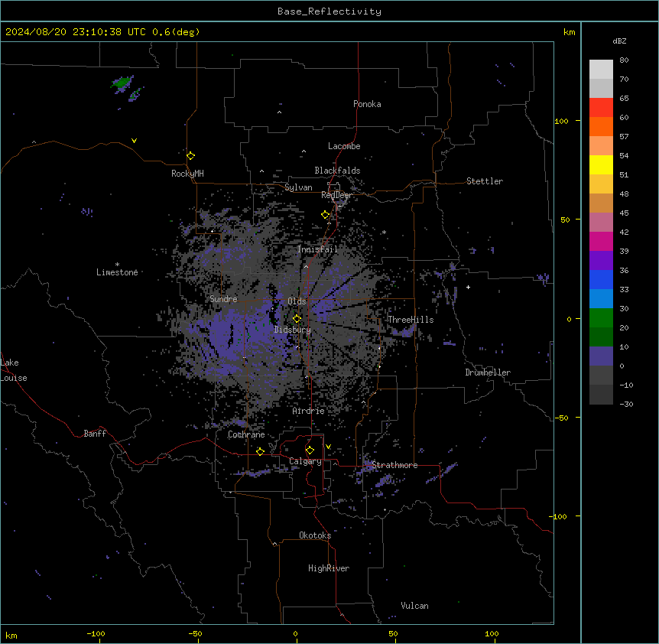Pick the red swatch in the dBZ legend
Viewport: 659px width, 644px height.
click(601, 107)
